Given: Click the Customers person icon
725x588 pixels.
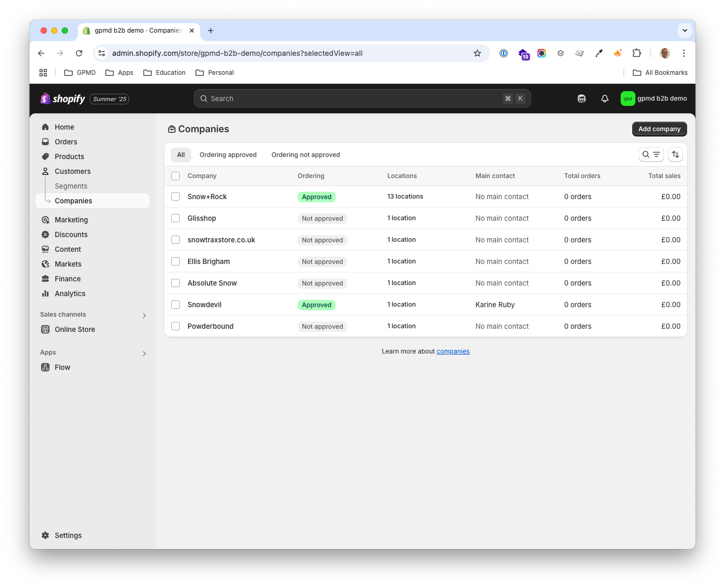Looking at the screenshot, I should click(45, 171).
